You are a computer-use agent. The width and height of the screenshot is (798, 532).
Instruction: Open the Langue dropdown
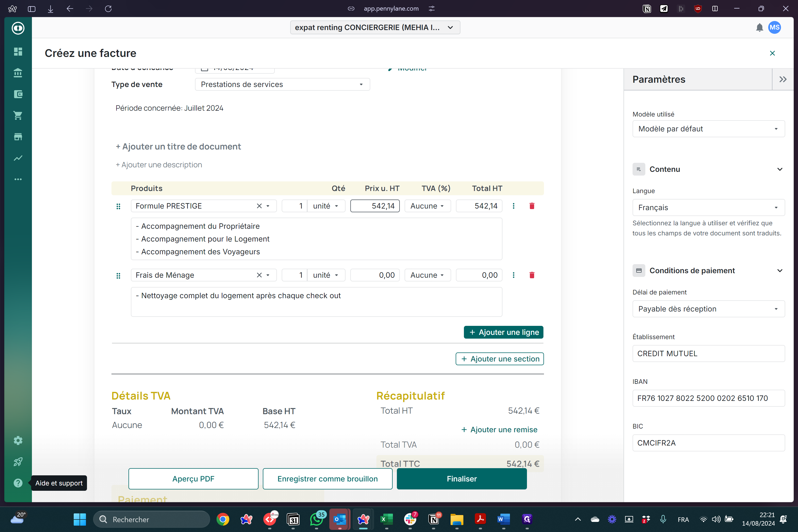708,208
